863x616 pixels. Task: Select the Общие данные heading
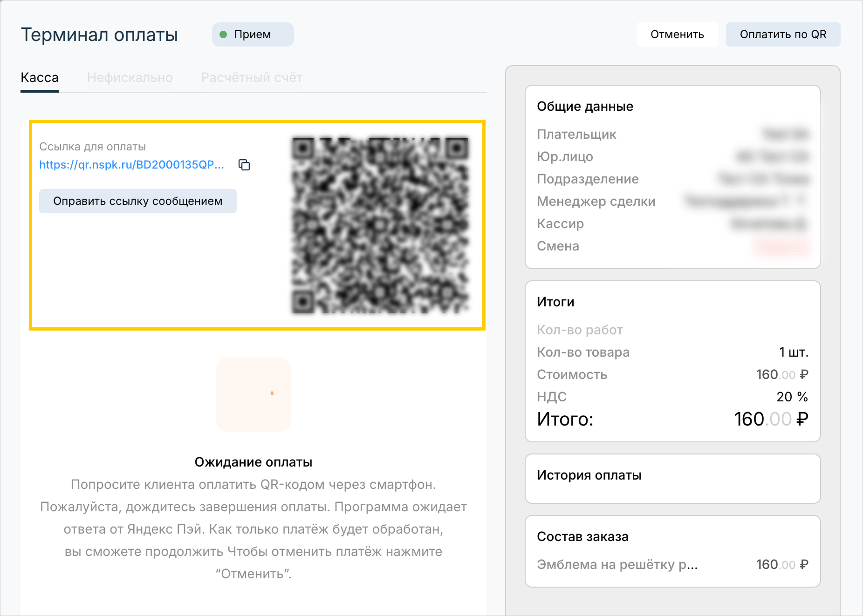pos(585,107)
